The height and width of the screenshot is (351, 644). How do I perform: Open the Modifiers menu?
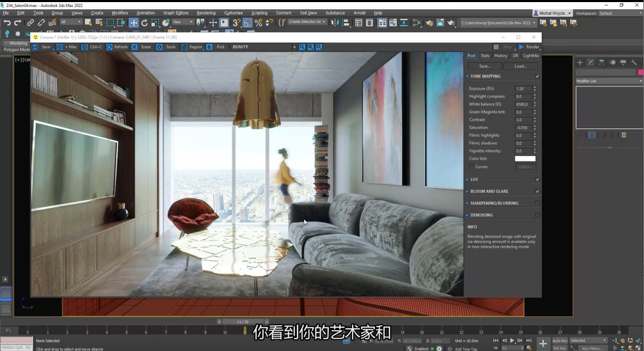tap(120, 13)
